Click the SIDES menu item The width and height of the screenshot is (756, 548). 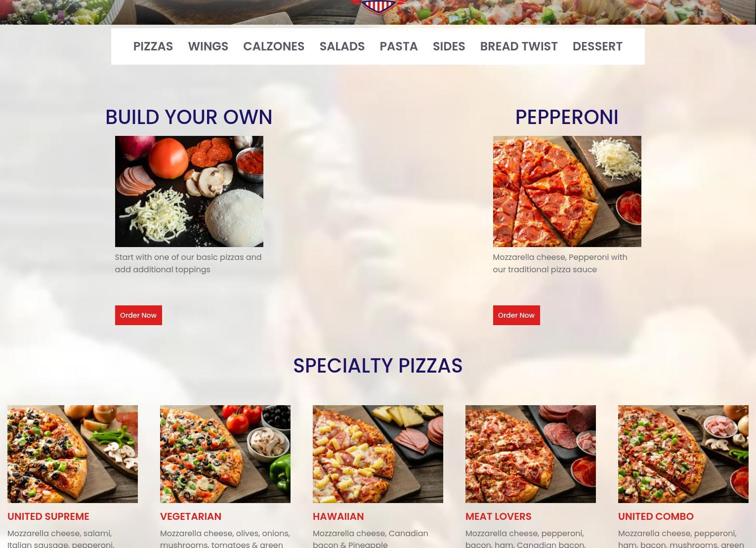[x=449, y=46]
